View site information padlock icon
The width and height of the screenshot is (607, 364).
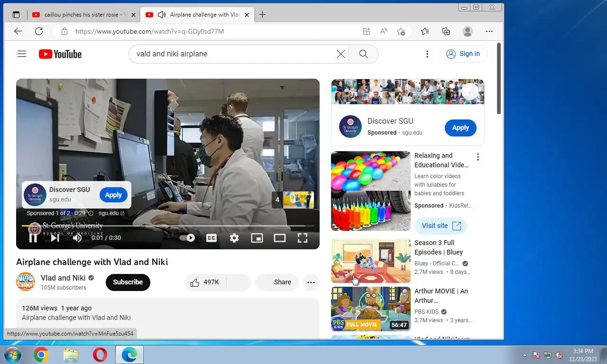coord(64,31)
